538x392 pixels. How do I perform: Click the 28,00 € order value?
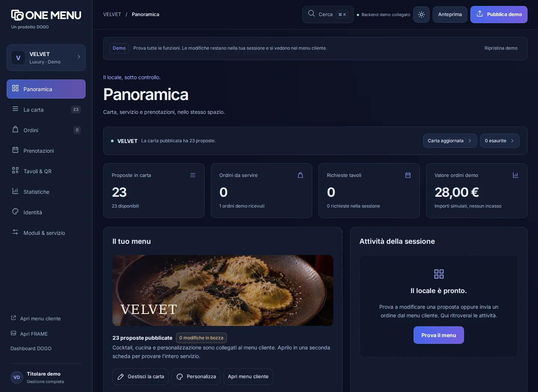[x=457, y=192]
